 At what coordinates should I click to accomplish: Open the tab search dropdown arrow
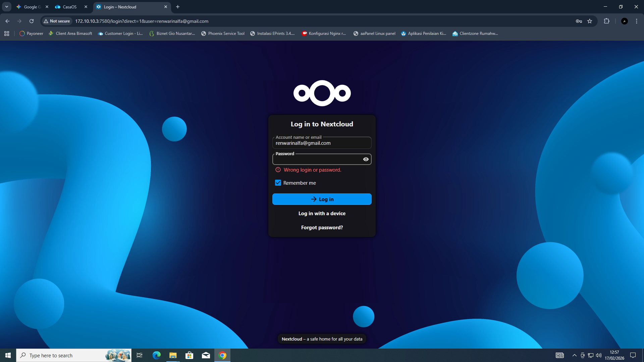(x=6, y=7)
